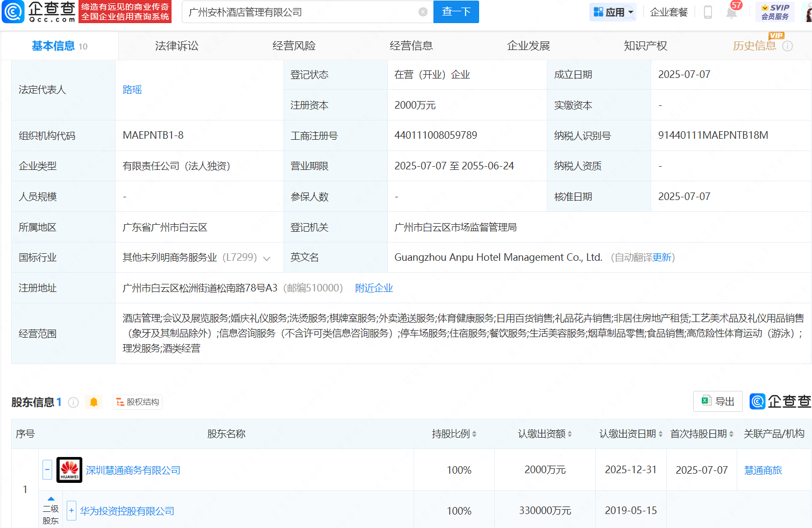Image resolution: width=812 pixels, height=528 pixels.
Task: Click the English name Guangzhou Anpu Hotel Management
Action: point(498,258)
